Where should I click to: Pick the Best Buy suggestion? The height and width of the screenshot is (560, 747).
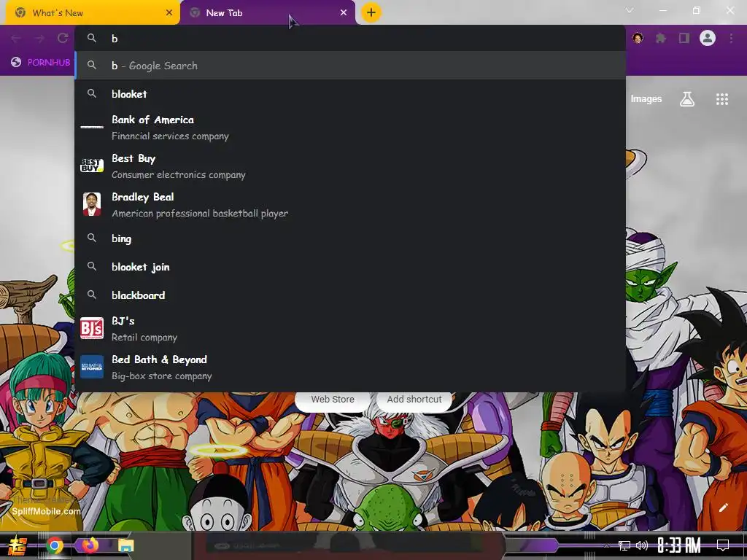point(350,166)
